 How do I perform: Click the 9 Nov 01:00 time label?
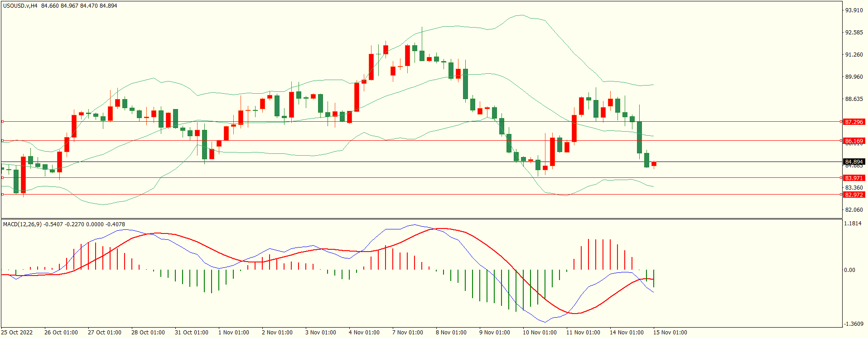pos(495,332)
